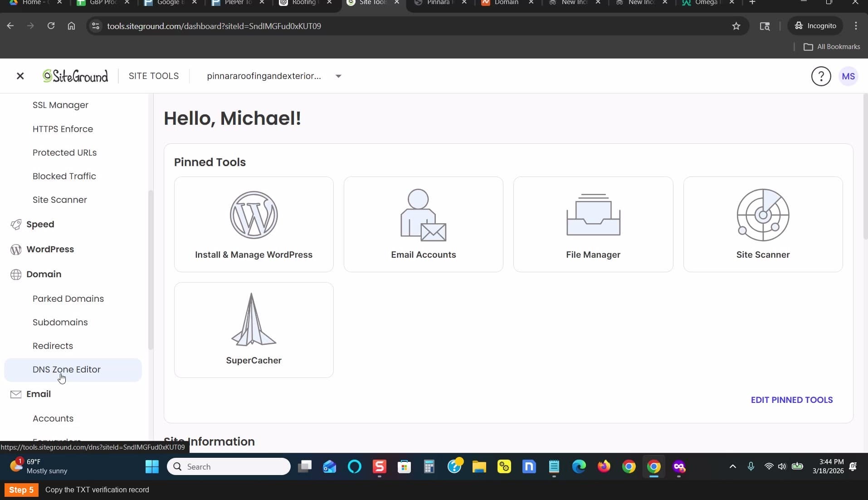This screenshot has height=500, width=868.
Task: Switch to the PlePer browser tab
Action: point(238,3)
